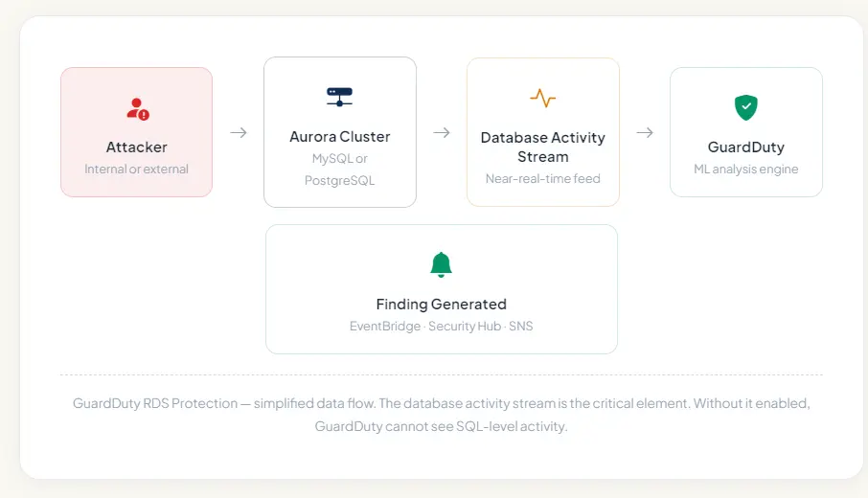
Task: Click the Finding Generated heading
Action: 441,304
